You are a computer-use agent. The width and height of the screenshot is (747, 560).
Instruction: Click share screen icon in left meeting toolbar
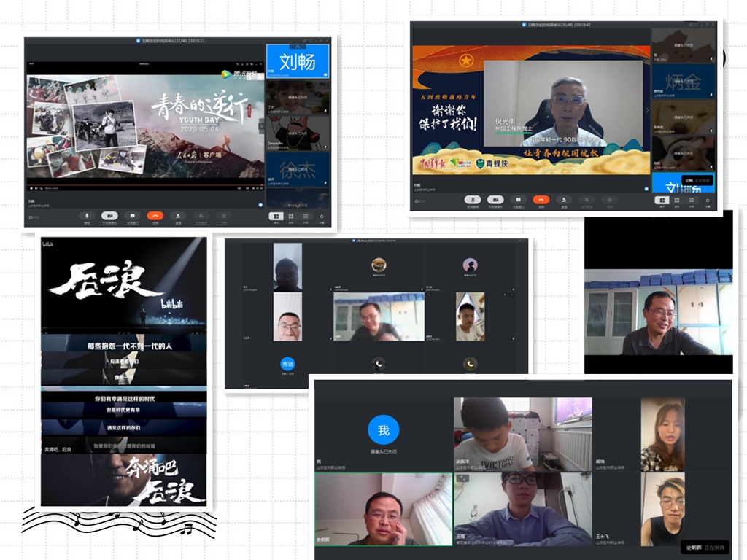click(x=132, y=216)
